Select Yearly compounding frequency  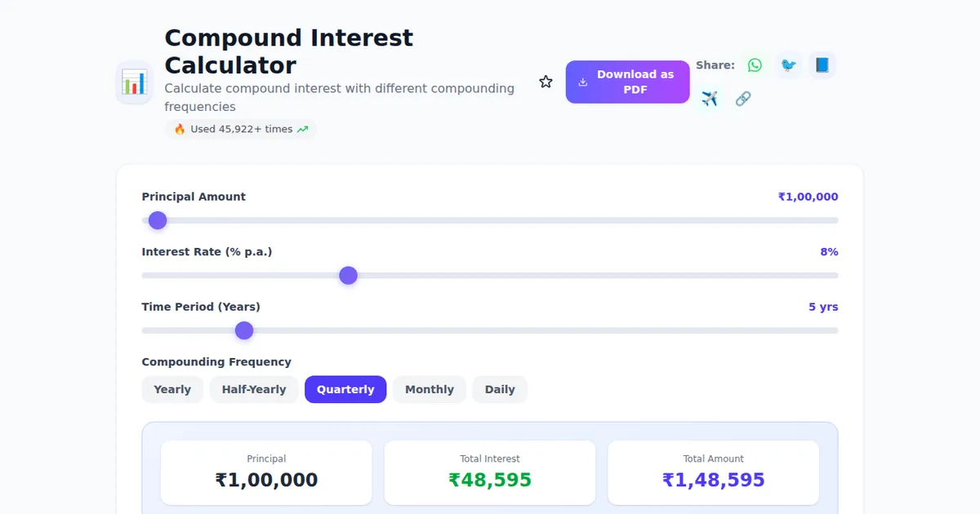[172, 389]
